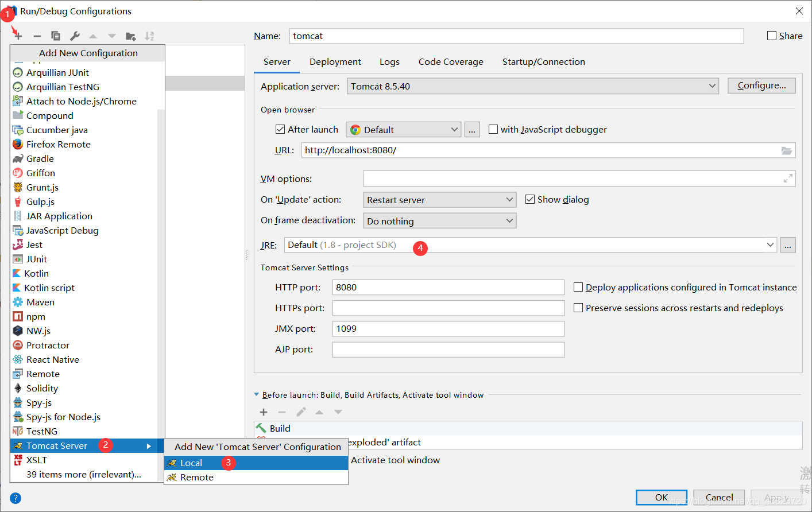Click the Remove Configuration minus icon
This screenshot has width=812, height=512.
37,36
